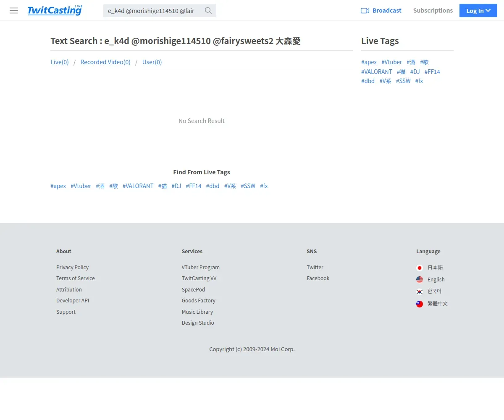
Task: Open Goods Factory link
Action: coord(199,301)
